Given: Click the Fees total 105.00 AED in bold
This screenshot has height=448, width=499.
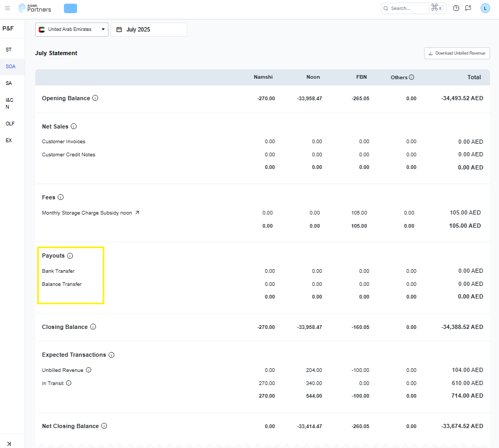Looking at the screenshot, I should (464, 226).
